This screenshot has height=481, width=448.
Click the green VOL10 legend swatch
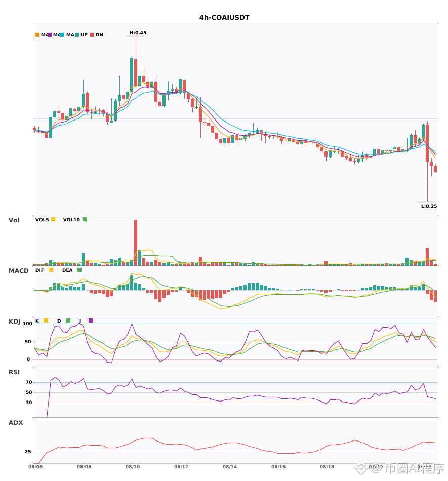pos(85,219)
